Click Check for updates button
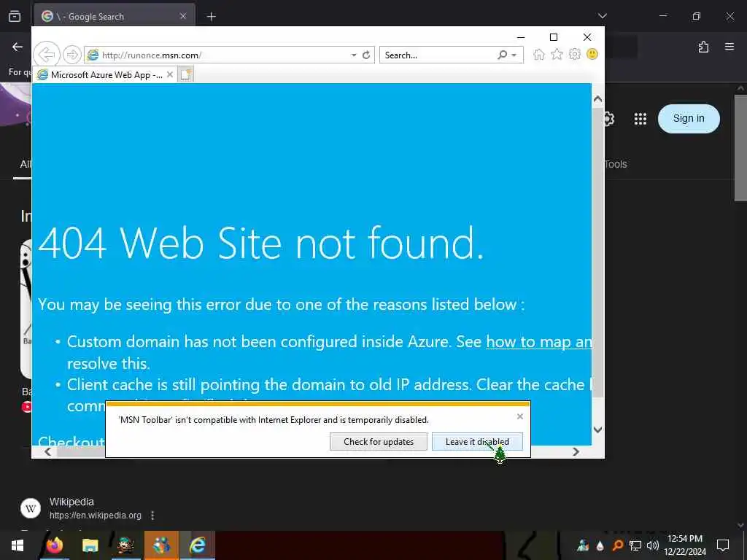The image size is (747, 560). coord(379,441)
